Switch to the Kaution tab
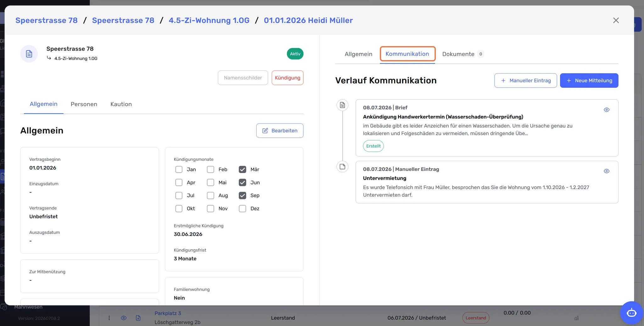Screen dimensions: 644x326 [x=121, y=104]
